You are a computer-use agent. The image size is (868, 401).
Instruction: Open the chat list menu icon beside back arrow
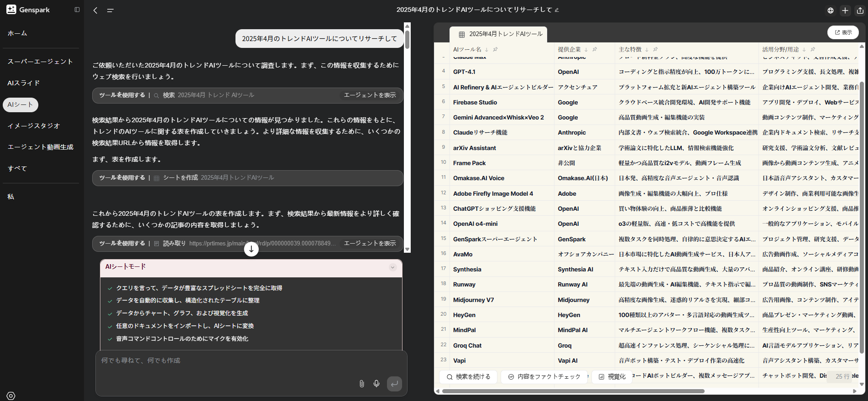(x=110, y=10)
